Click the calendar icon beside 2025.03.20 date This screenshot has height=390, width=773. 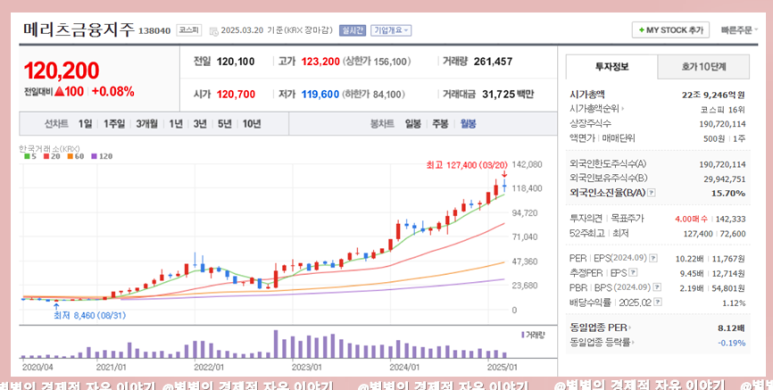click(x=213, y=31)
